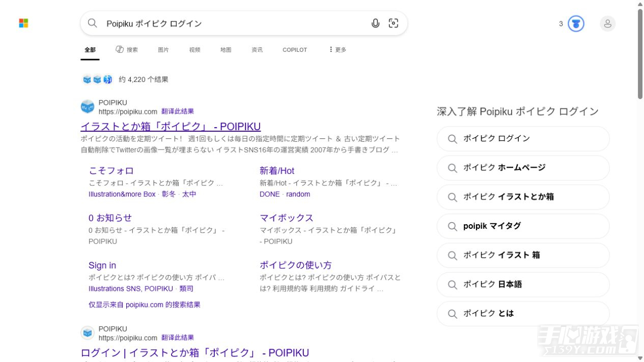Image resolution: width=644 pixels, height=362 pixels.
Task: Open the マイボックス sitelink
Action: (x=287, y=218)
